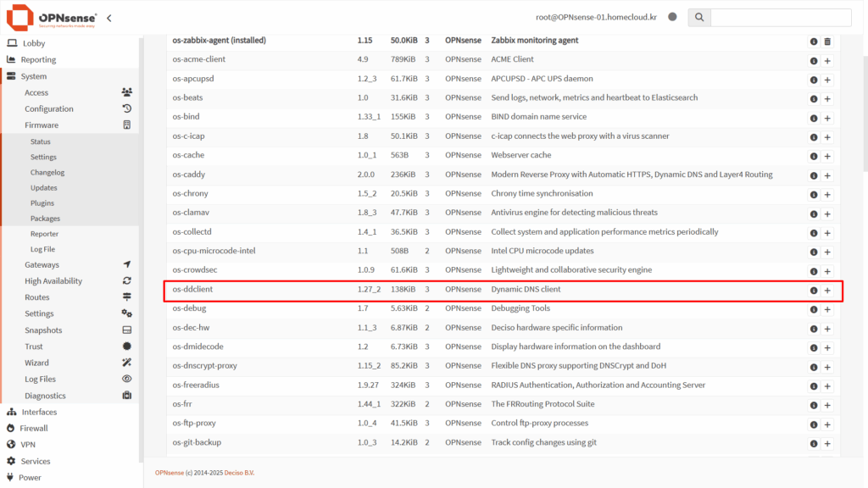Open the Plugins page in Firmware

(42, 203)
